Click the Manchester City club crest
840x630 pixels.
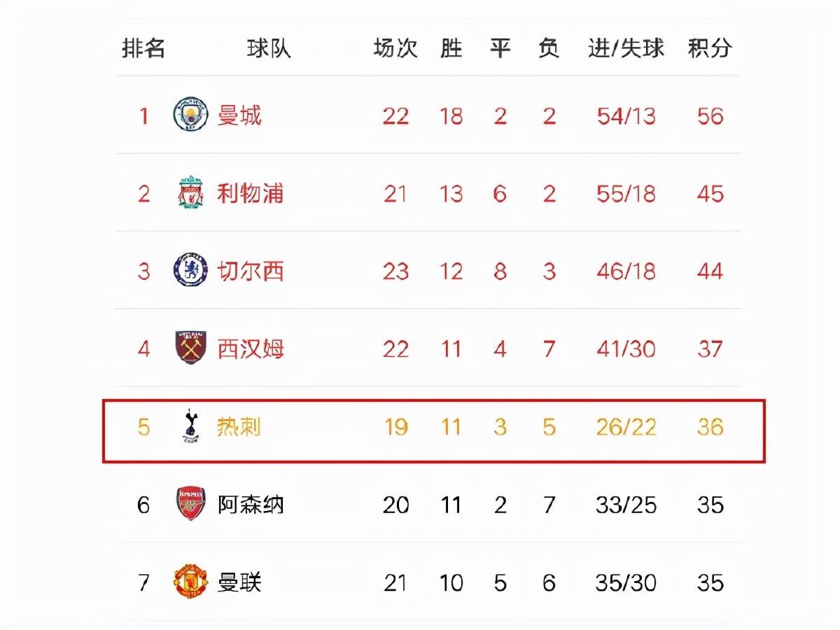click(190, 115)
